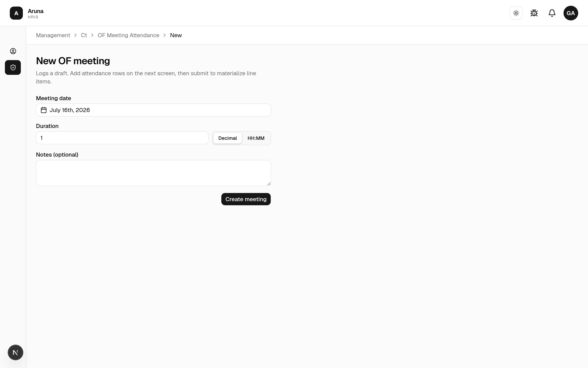Focus the Duration input field
This screenshot has width=588, height=368.
click(122, 138)
